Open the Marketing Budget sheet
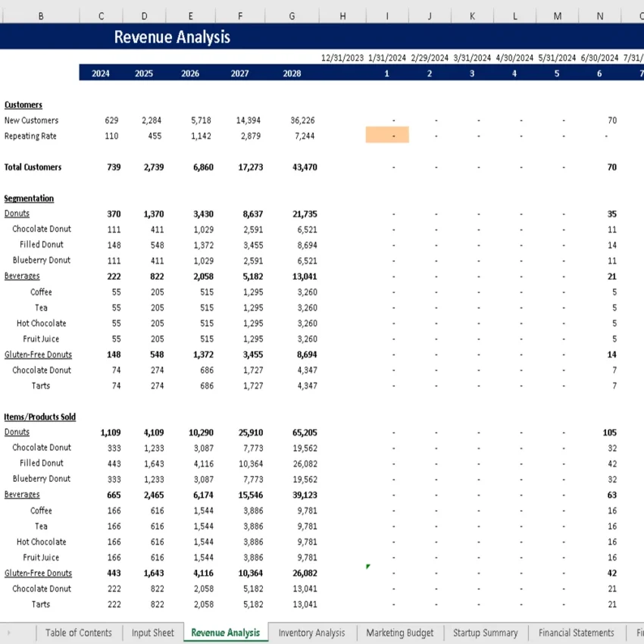This screenshot has height=644, width=644. click(x=400, y=633)
